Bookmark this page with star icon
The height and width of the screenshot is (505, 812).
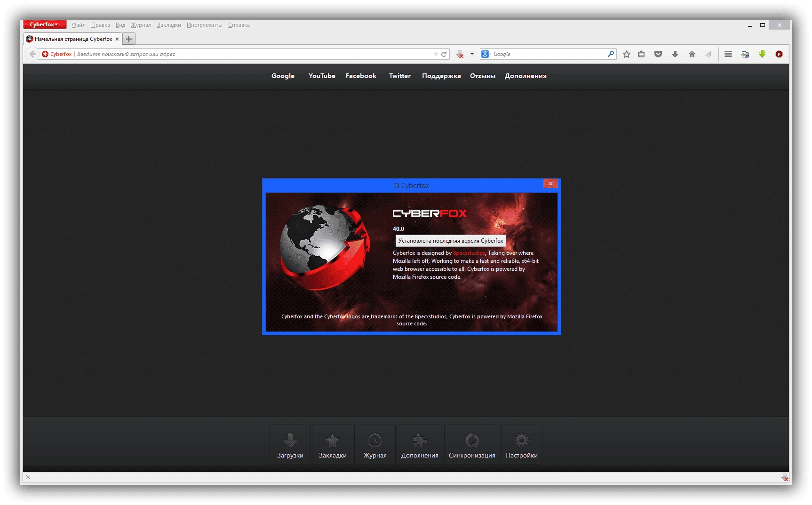point(627,54)
